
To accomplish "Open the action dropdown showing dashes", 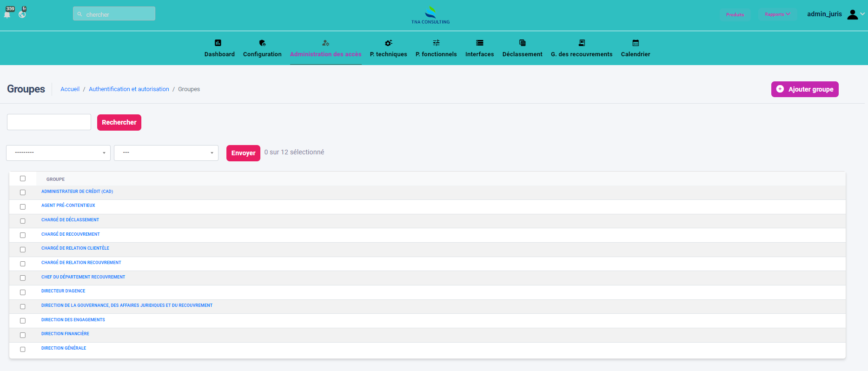I will [x=58, y=153].
